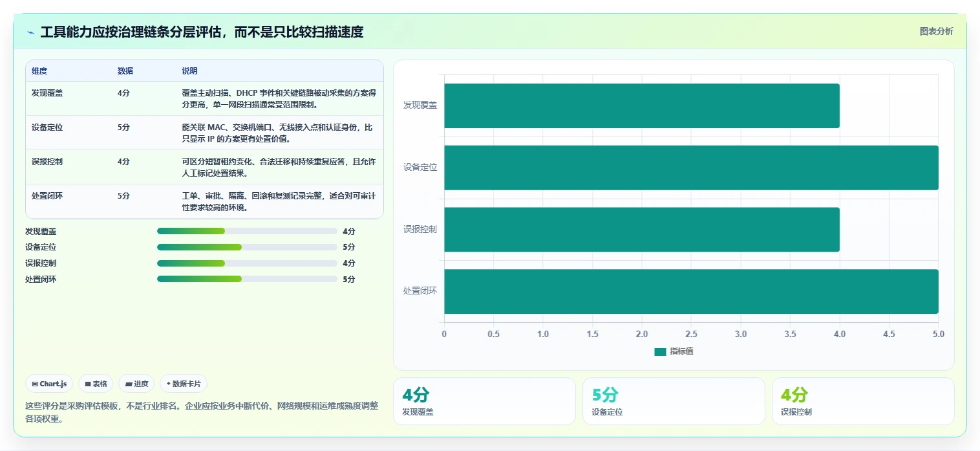The height and width of the screenshot is (451, 980).
Task: Click 误报控制 label on the chart's vertical axis
Action: tap(420, 229)
